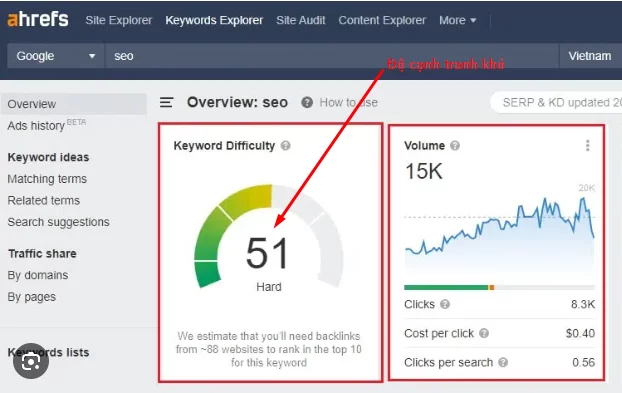Image resolution: width=622 pixels, height=393 pixels.
Task: Open Matching terms
Action: point(47,179)
